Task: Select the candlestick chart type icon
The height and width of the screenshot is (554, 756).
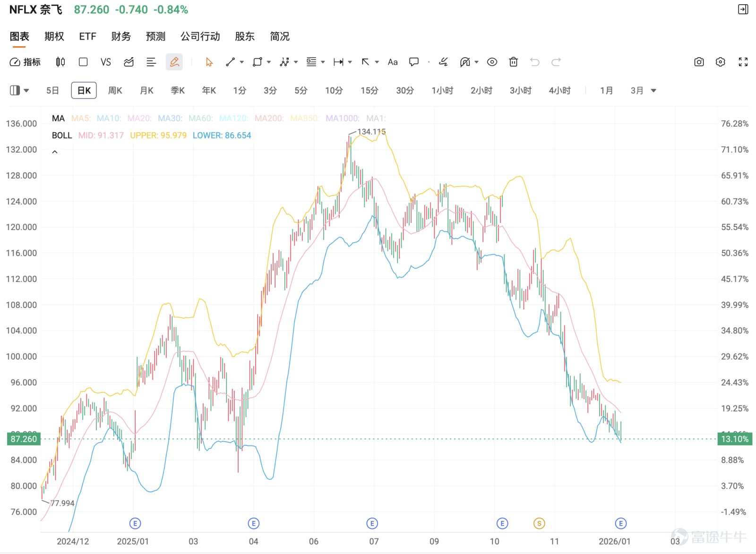Action: (60, 62)
